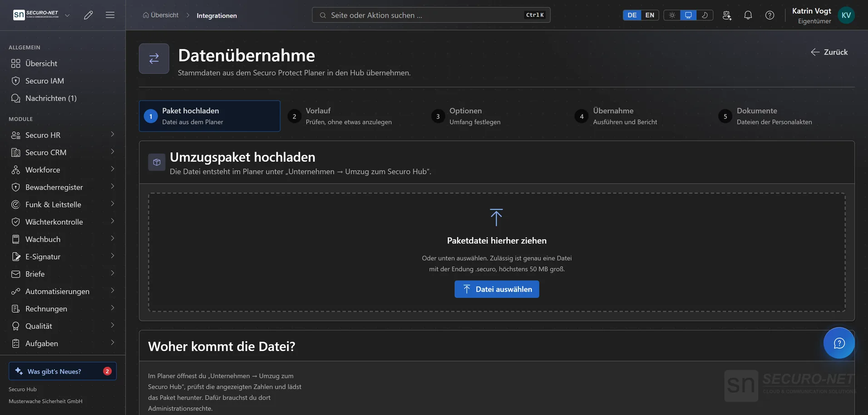The width and height of the screenshot is (868, 415).
Task: Go to the Optionen step
Action: [497, 116]
